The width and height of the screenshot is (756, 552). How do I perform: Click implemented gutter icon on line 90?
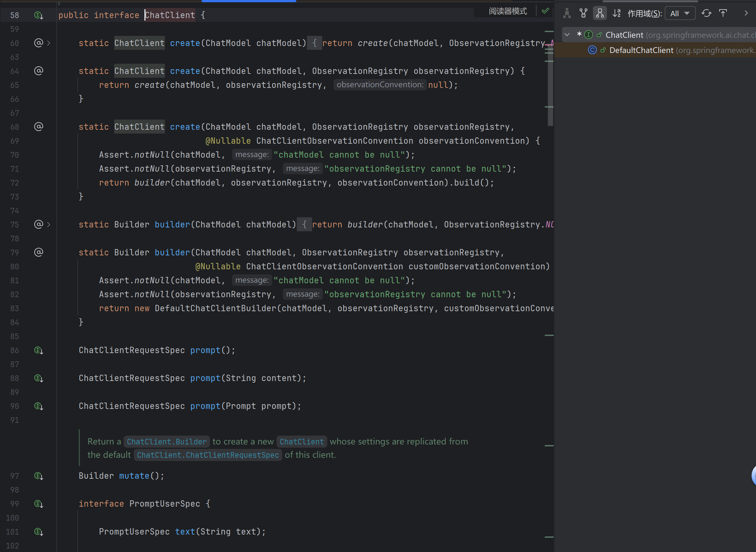(x=39, y=406)
